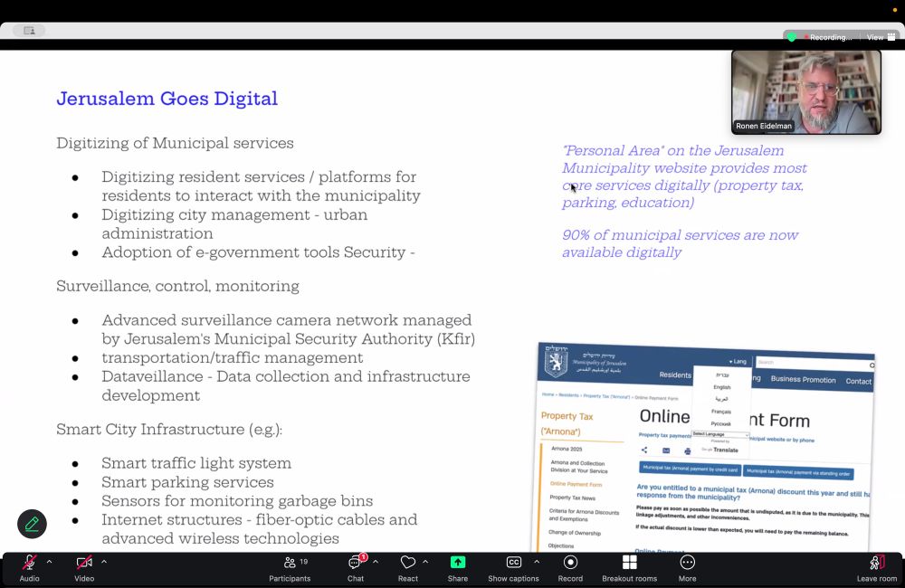Open the Arnona and Collection Division sidebar link
The image size is (905, 588).
[578, 466]
